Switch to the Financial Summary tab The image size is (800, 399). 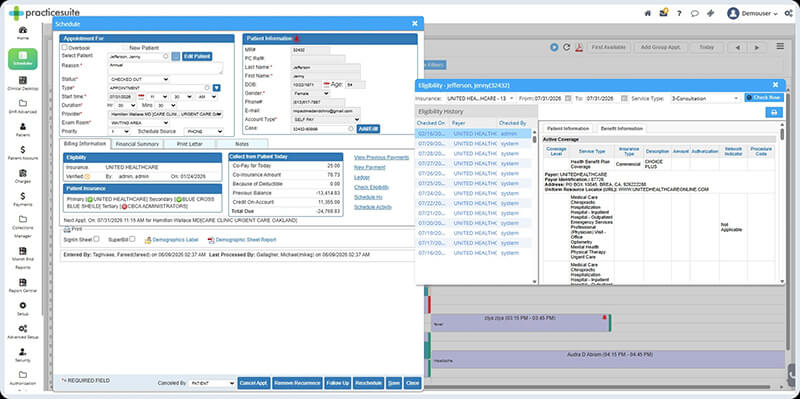click(137, 144)
